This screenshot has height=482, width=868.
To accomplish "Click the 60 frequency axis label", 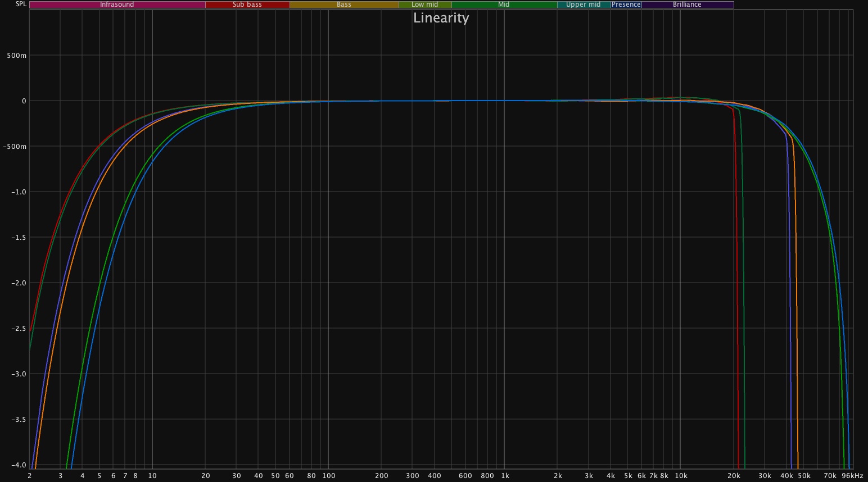I will pyautogui.click(x=290, y=476).
